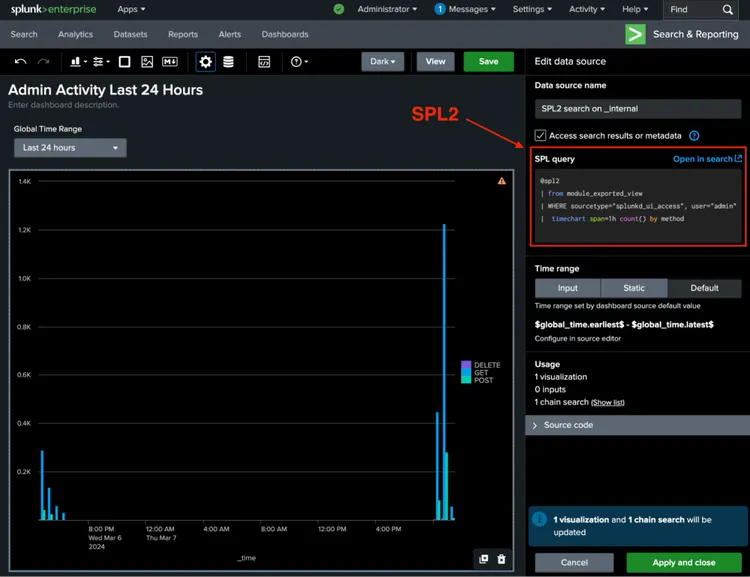Duplicate the chart using the clone icon
Screen dimensions: 750x577
pyautogui.click(x=484, y=559)
